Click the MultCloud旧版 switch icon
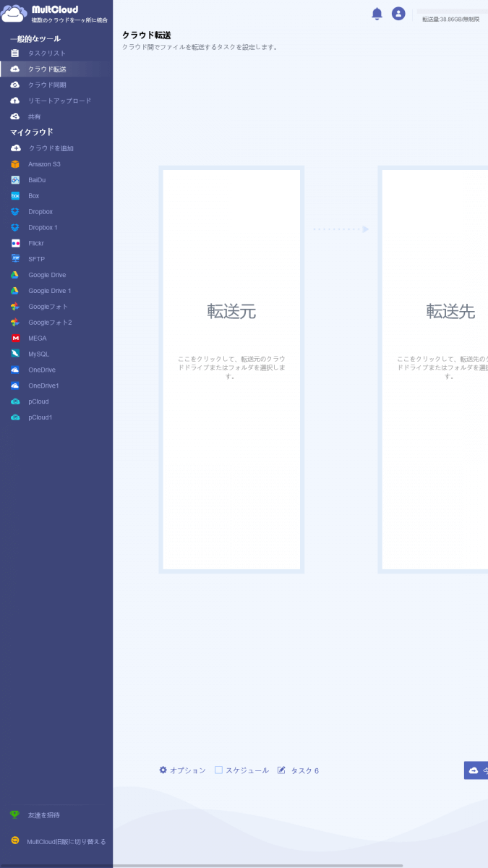488x868 pixels. tap(14, 841)
